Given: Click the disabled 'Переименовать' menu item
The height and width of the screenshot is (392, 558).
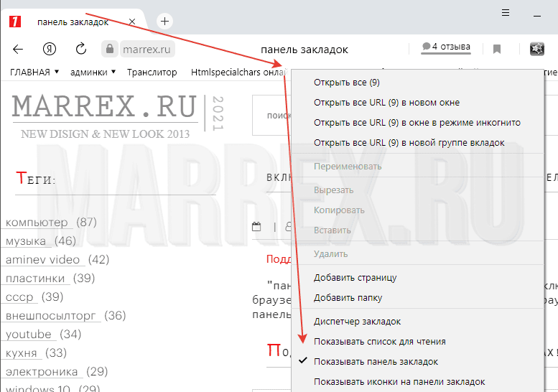Looking at the screenshot, I should 418,166.
